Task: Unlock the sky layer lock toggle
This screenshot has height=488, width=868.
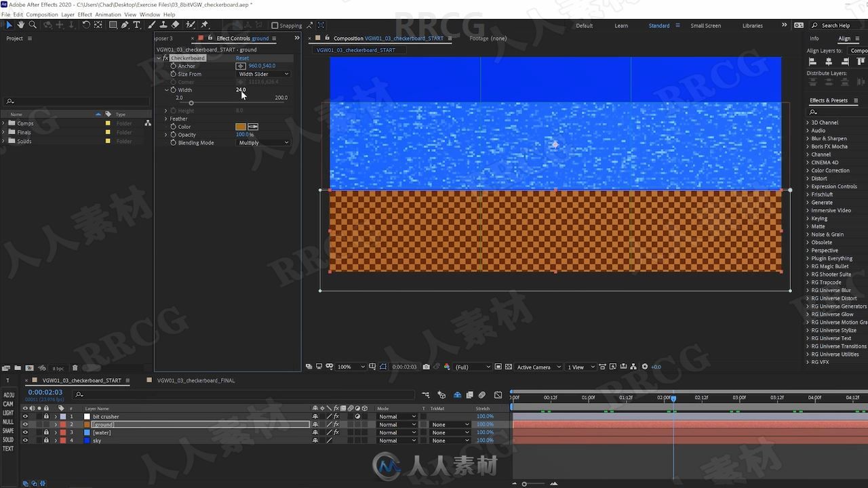Action: [46, 441]
